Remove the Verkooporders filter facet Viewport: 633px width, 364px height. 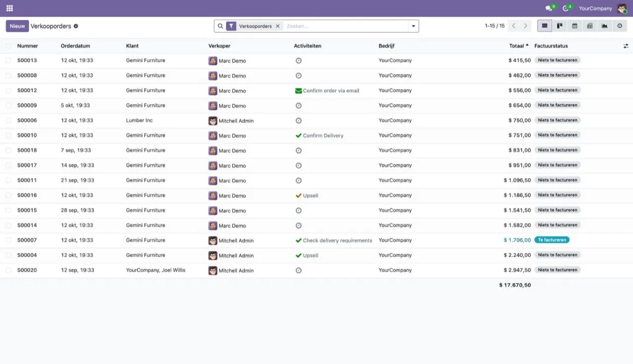(x=277, y=26)
